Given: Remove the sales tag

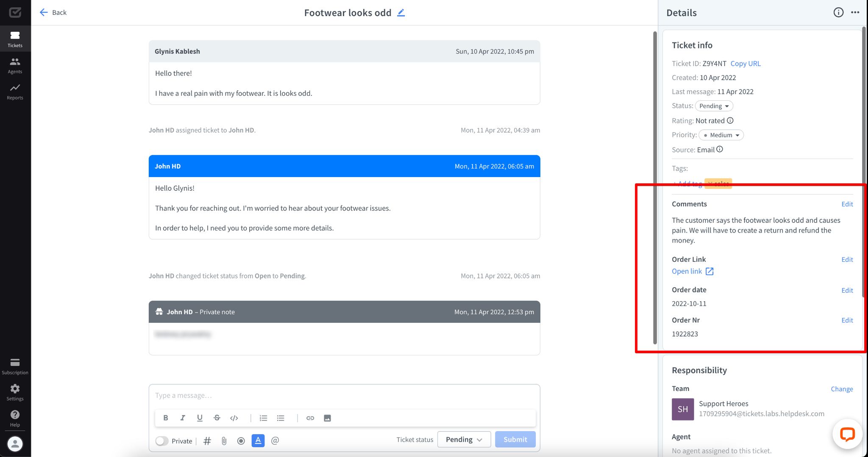Looking at the screenshot, I should (x=710, y=183).
